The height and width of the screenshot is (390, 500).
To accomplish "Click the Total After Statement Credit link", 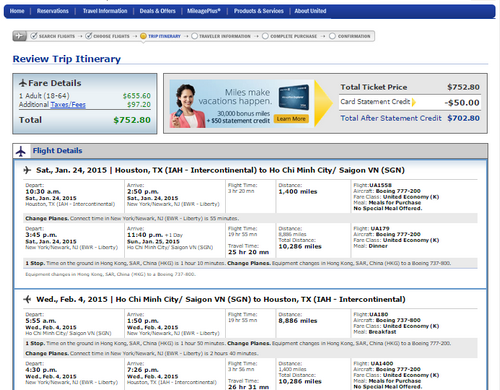I will pos(391,118).
